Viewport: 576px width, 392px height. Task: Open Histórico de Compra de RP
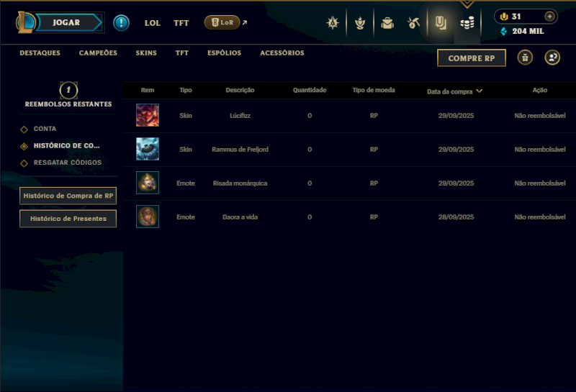coord(68,196)
